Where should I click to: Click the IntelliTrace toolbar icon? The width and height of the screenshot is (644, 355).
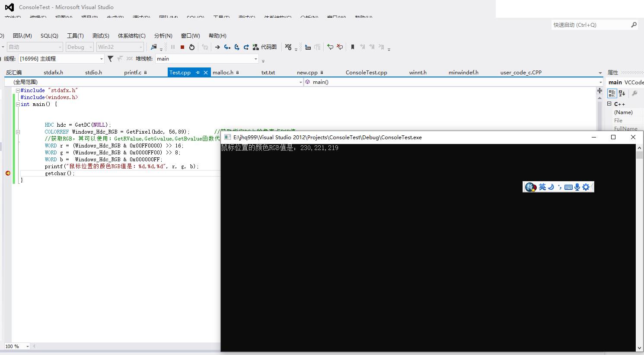coord(288,47)
